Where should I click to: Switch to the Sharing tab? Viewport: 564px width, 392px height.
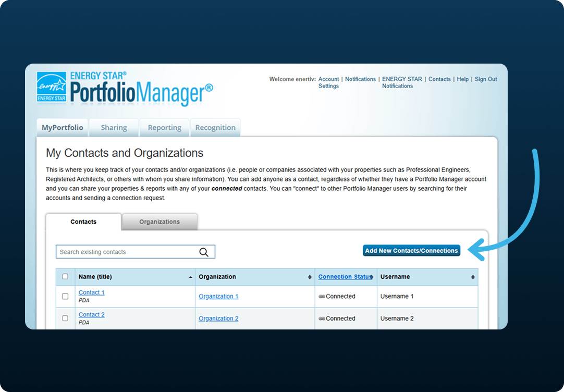pos(114,127)
